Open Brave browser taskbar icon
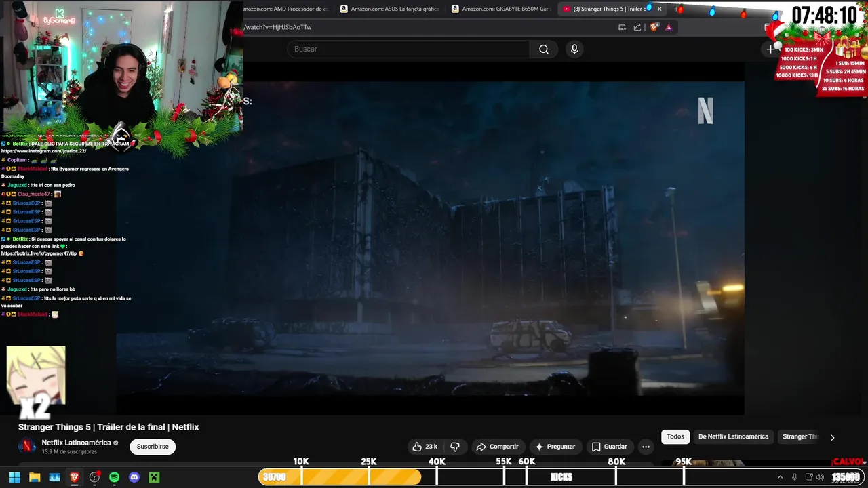The height and width of the screenshot is (488, 868). pyautogui.click(x=75, y=477)
